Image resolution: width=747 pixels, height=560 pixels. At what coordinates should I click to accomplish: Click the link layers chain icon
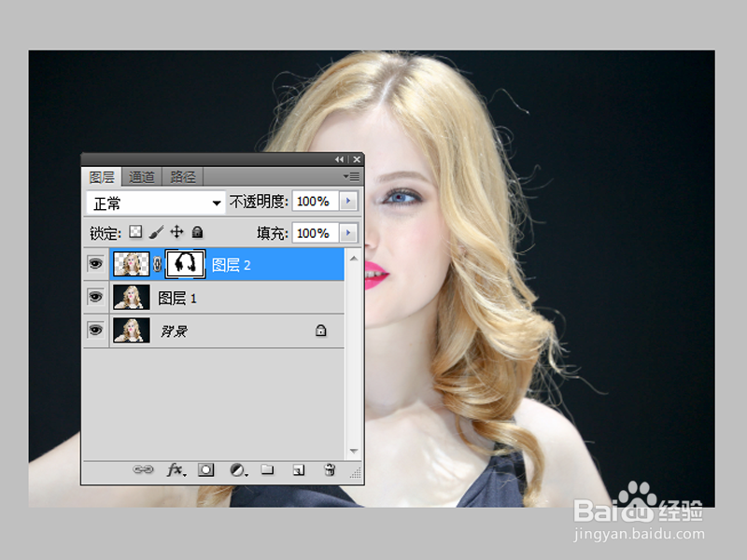pos(143,470)
